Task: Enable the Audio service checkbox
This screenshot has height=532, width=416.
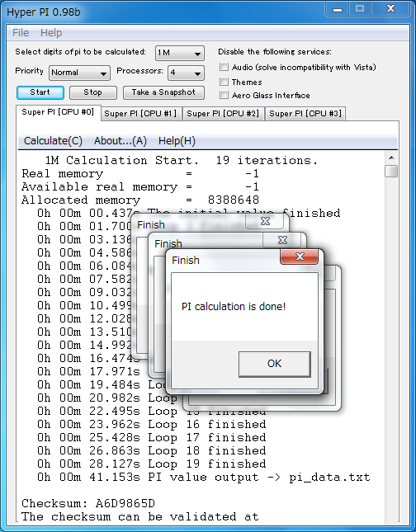Action: (x=224, y=67)
